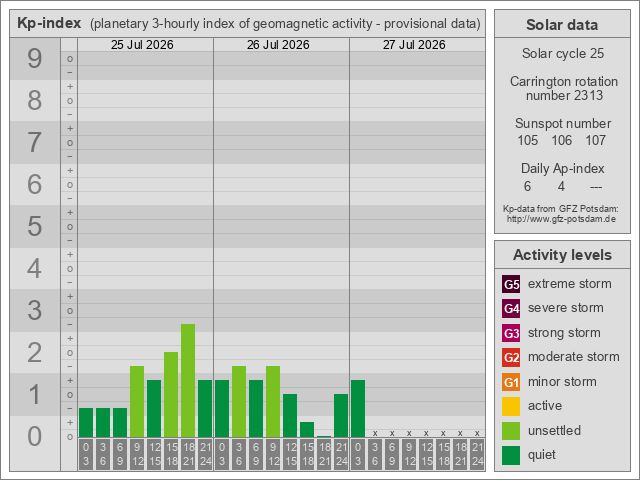Select the dark green quiet swatch
The image size is (640, 480).
[x=511, y=455]
